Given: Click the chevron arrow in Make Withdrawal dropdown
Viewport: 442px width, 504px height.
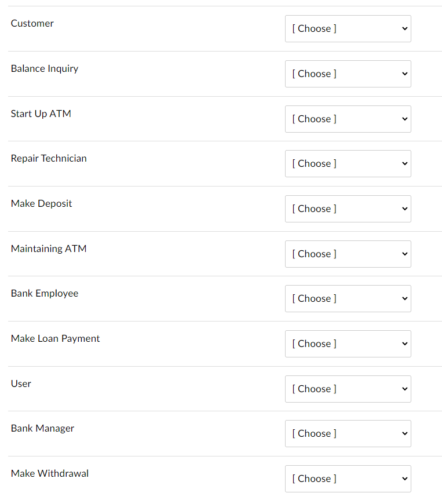Looking at the screenshot, I should click(405, 479).
